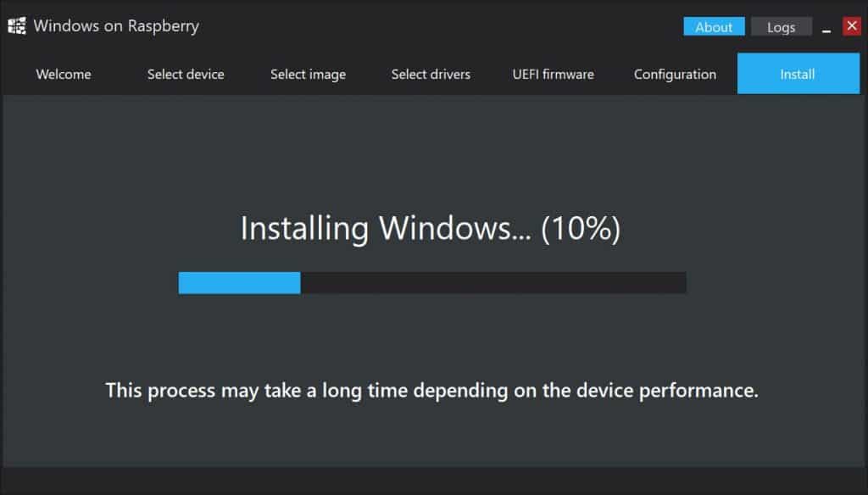Image resolution: width=868 pixels, height=495 pixels.
Task: Click the Installing Windows (10%) heading
Action: pos(430,228)
